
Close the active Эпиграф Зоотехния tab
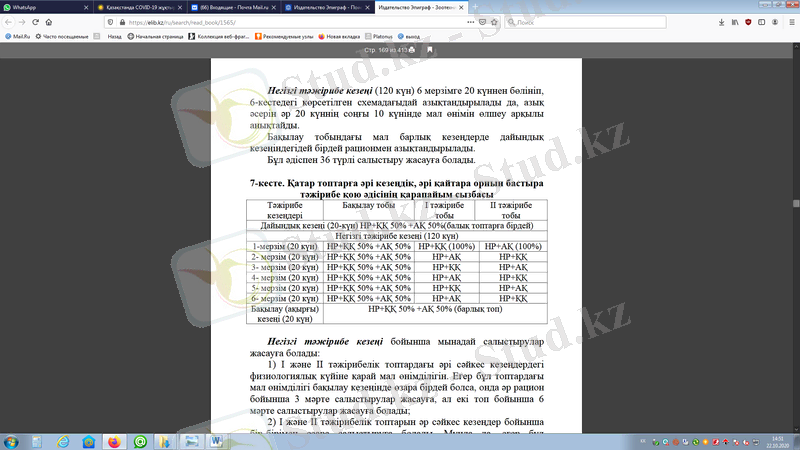tap(461, 8)
